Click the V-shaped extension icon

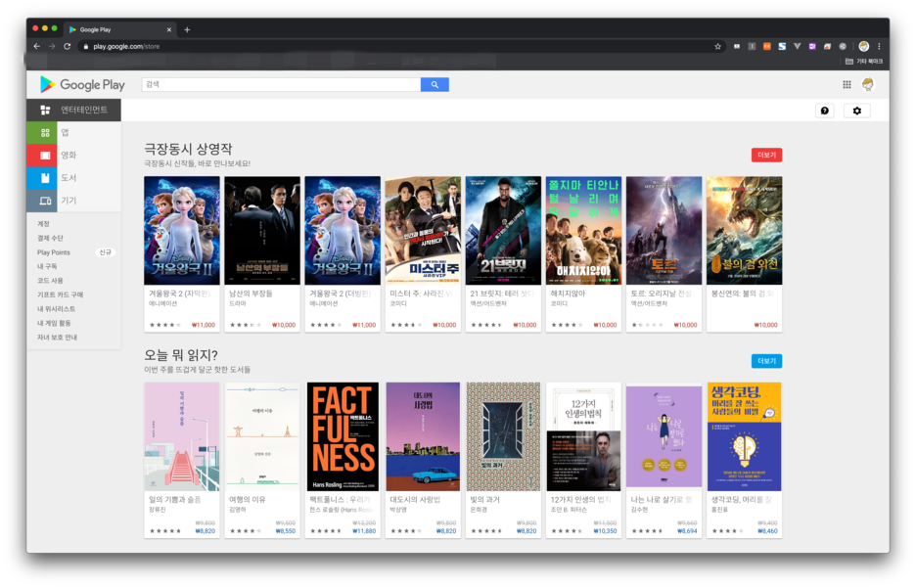pyautogui.click(x=798, y=46)
